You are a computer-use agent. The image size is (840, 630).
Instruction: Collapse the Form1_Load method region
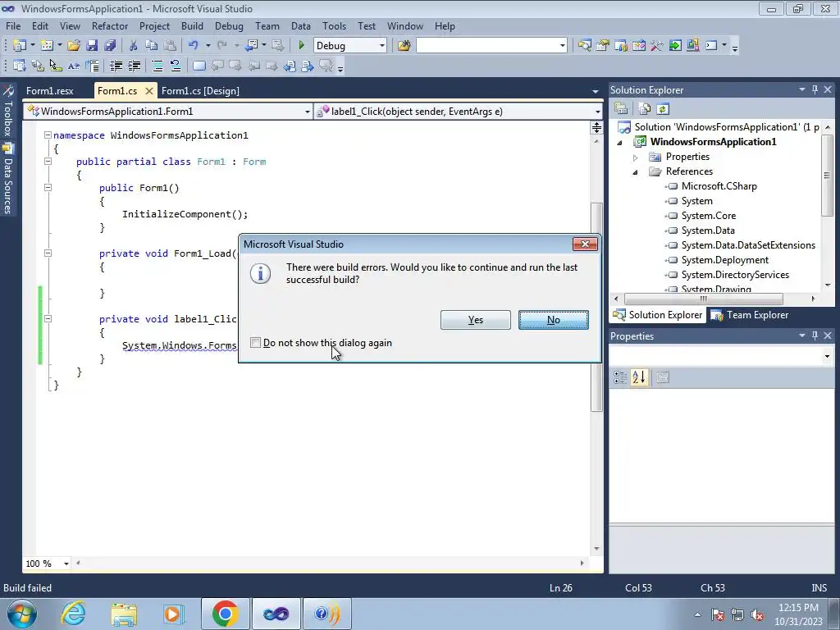point(48,253)
